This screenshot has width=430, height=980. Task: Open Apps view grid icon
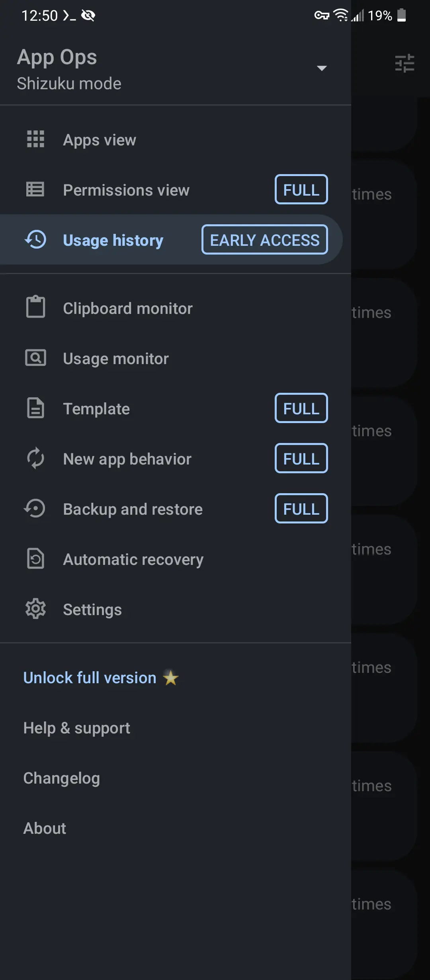[35, 139]
